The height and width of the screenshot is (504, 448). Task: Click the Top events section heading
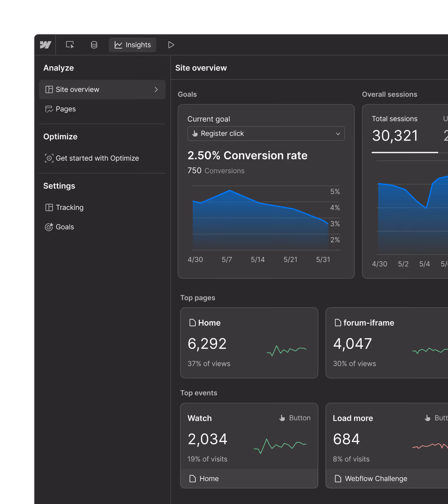pos(199,393)
